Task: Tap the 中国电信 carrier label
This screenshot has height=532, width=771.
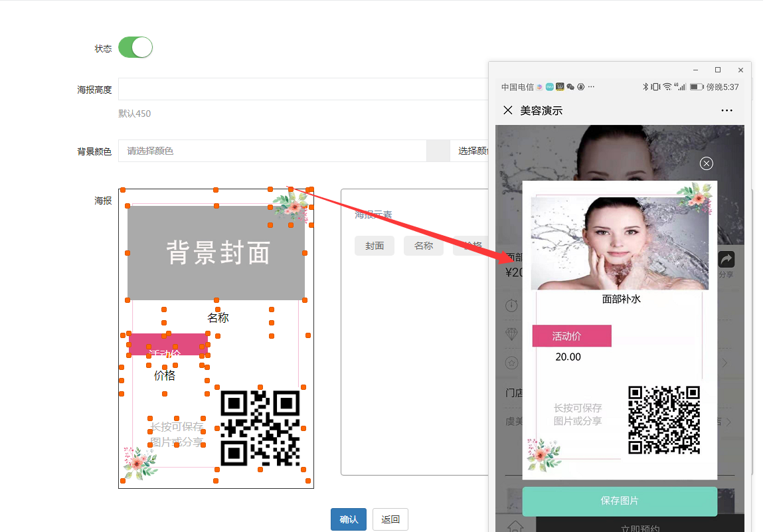Action: [517, 87]
